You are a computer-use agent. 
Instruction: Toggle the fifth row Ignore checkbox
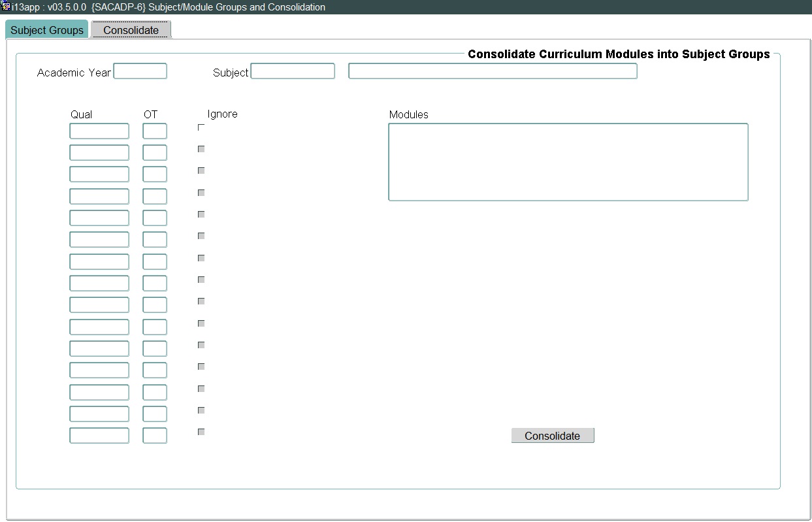point(201,214)
